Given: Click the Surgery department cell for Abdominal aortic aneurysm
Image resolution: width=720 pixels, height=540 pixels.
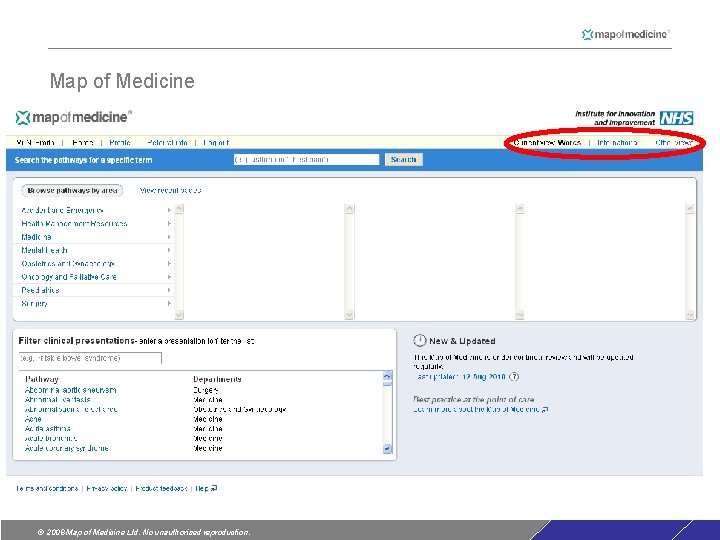Looking at the screenshot, I should (206, 390).
